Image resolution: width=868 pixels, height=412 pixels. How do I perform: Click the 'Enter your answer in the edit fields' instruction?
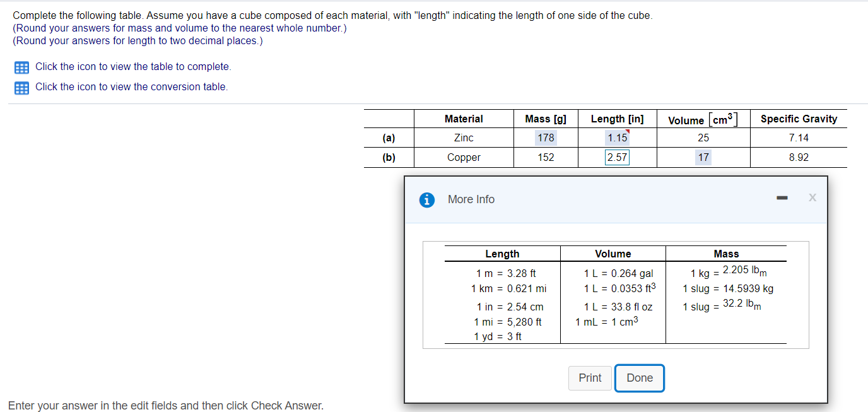tap(166, 406)
